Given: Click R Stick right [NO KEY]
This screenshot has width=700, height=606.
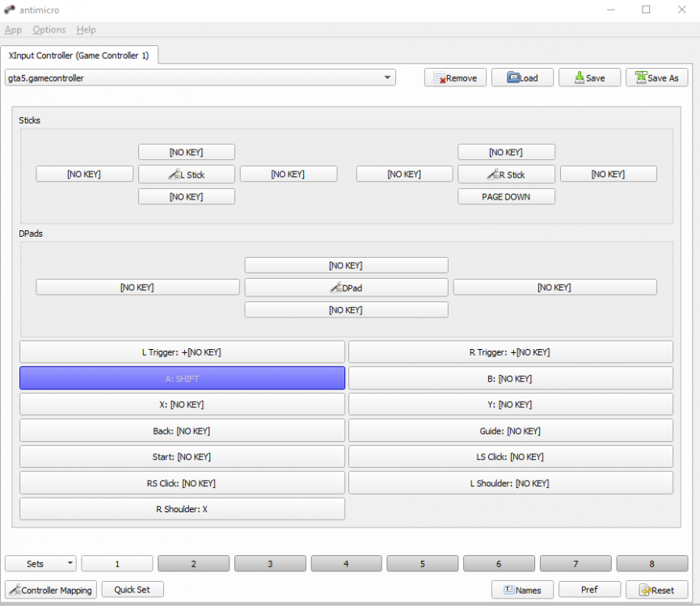Looking at the screenshot, I should coord(609,174).
